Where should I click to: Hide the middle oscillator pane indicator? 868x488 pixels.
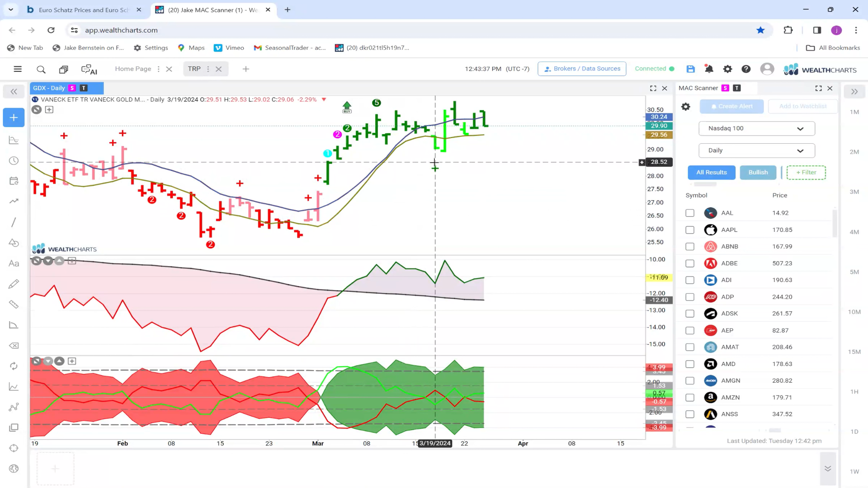[37, 261]
